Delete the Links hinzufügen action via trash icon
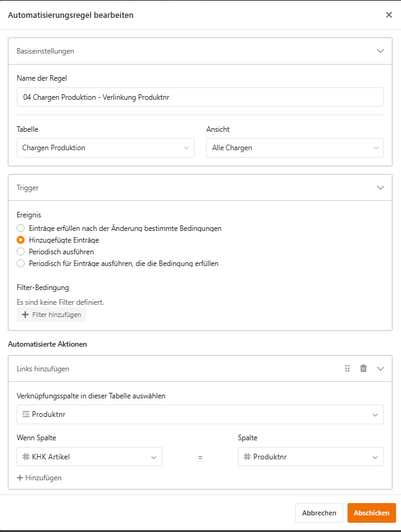Screen dimensions: 401x532 point(363,368)
